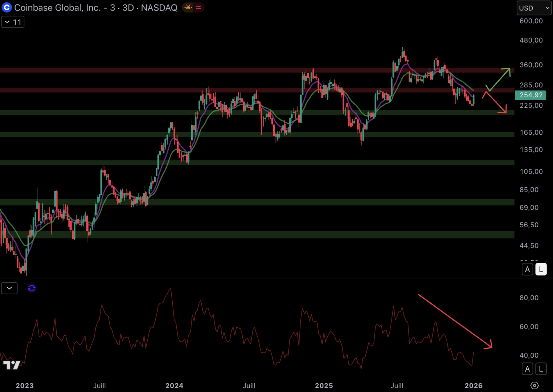Click the 2025 label on time axis

324,385
